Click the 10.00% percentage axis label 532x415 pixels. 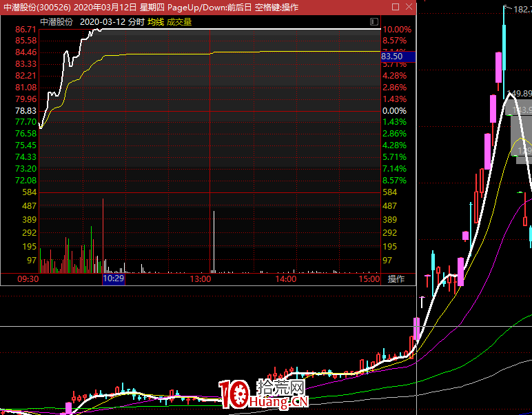point(397,30)
